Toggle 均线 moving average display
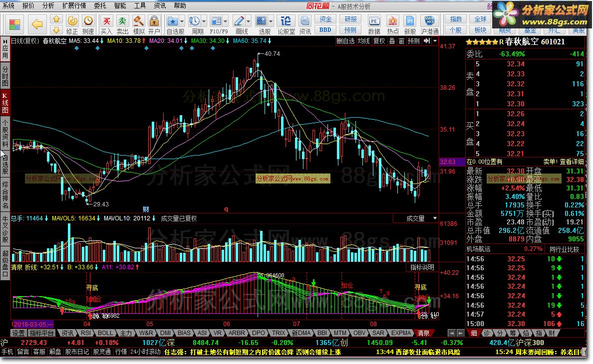Screen dimensions: 593x364 (364, 41)
